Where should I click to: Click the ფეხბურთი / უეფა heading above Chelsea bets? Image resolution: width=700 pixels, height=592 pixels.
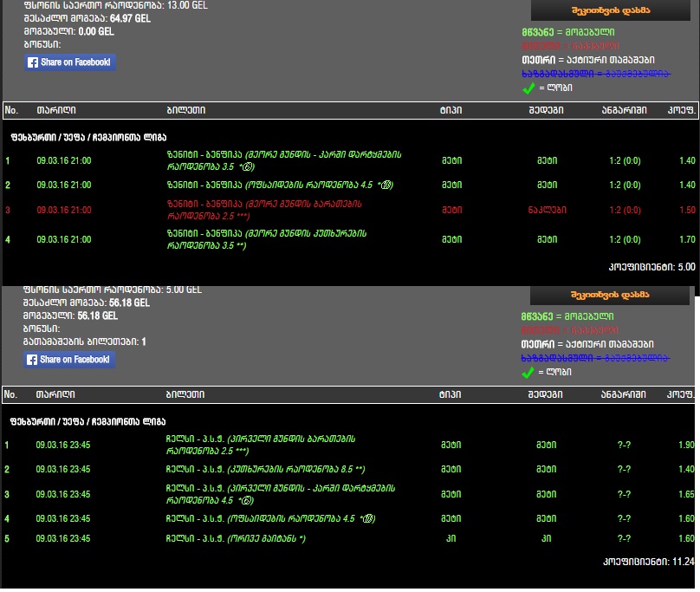pyautogui.click(x=87, y=422)
